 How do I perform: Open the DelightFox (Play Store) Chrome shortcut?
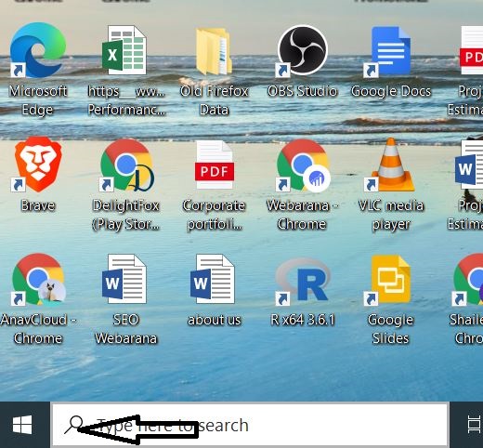point(126,165)
